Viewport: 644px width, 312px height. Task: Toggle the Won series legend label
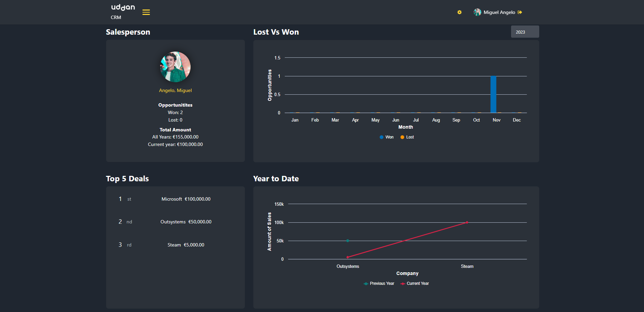[x=389, y=137]
